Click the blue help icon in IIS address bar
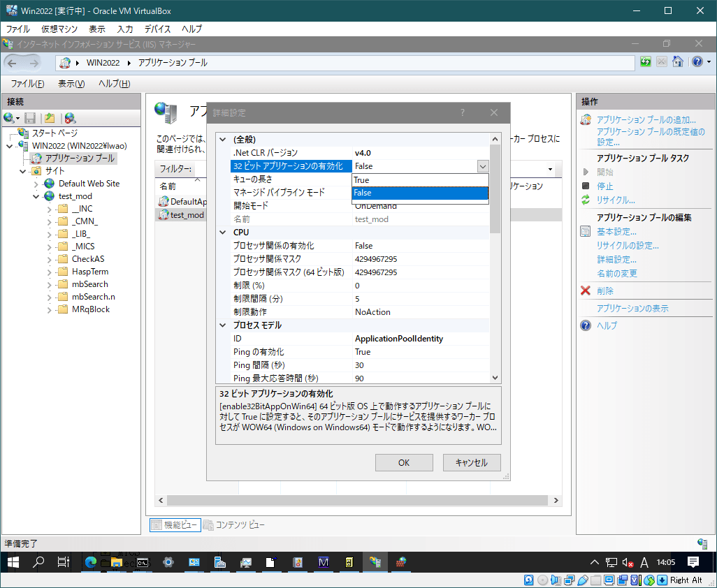 tap(697, 62)
